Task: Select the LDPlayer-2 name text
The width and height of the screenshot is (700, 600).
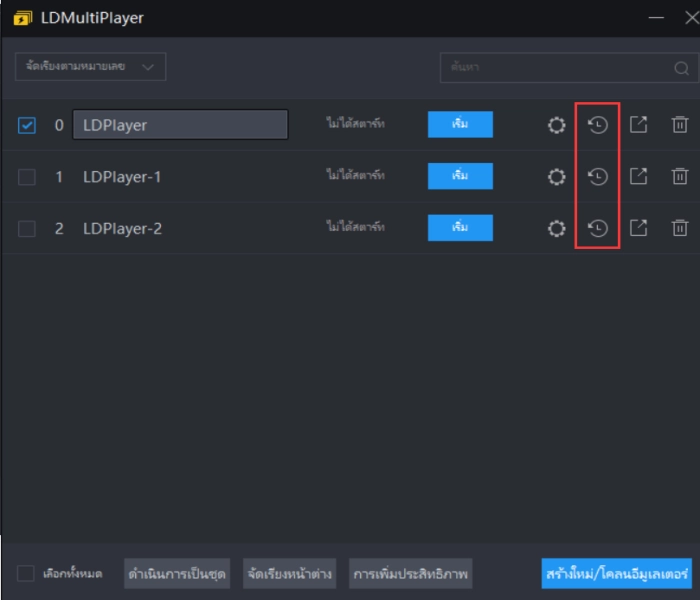Action: 122,229
